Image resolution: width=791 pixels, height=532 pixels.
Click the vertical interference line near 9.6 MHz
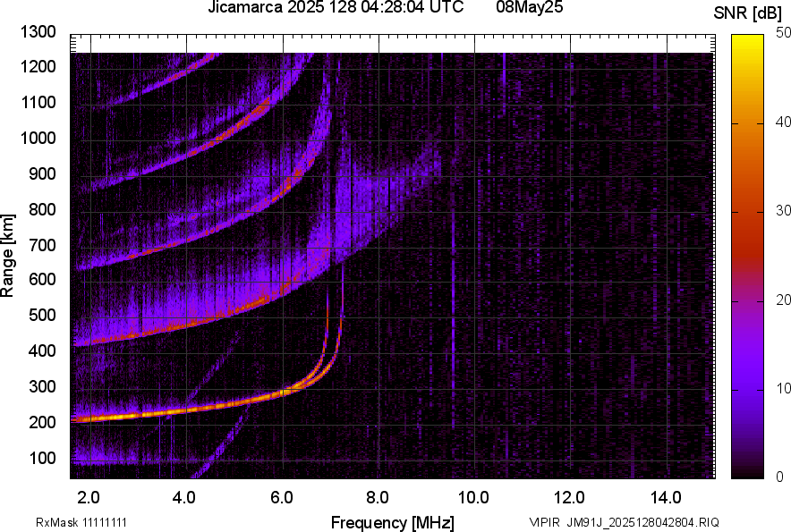(x=453, y=317)
